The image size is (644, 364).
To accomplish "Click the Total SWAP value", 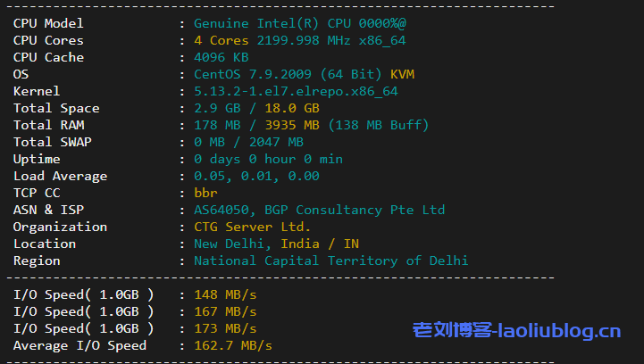I will (248, 142).
